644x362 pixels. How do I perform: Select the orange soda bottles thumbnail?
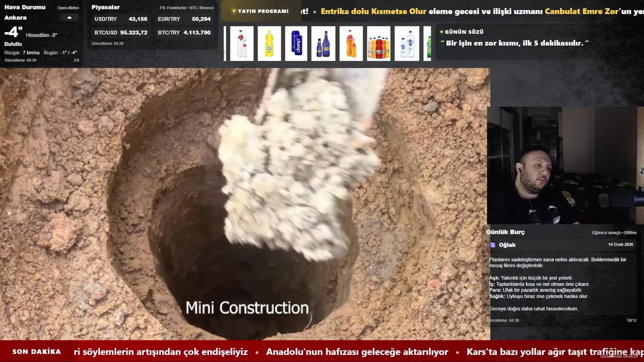tap(351, 44)
